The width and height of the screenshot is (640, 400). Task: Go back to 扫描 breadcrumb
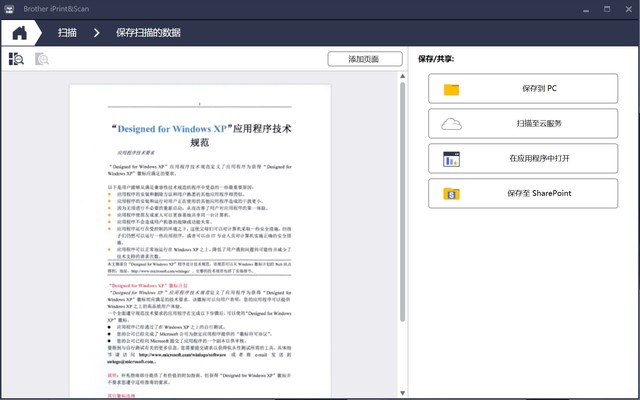coord(67,33)
